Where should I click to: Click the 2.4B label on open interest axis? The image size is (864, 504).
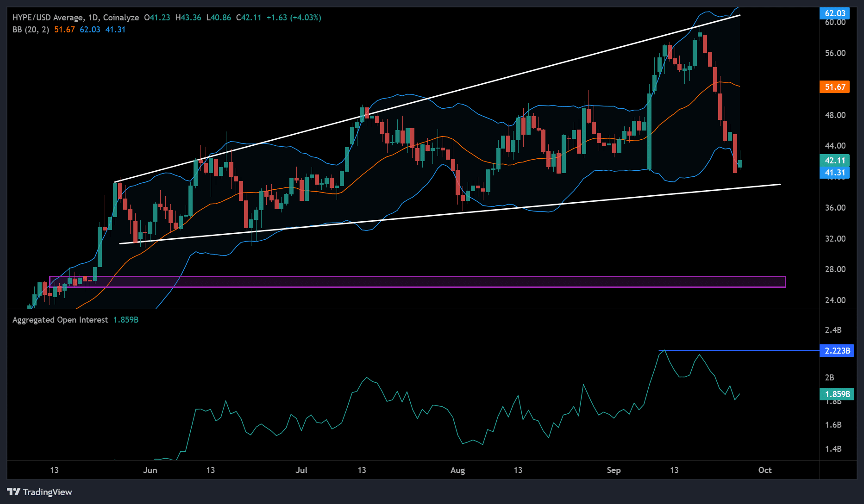[833, 330]
